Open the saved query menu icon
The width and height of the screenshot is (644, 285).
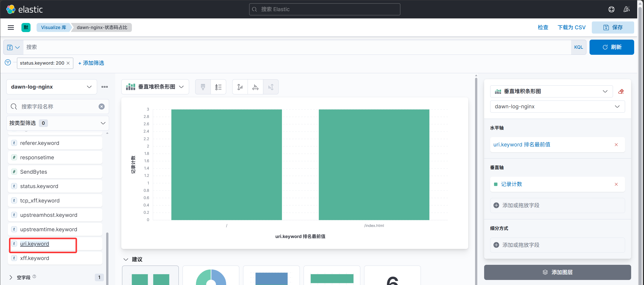coord(13,47)
